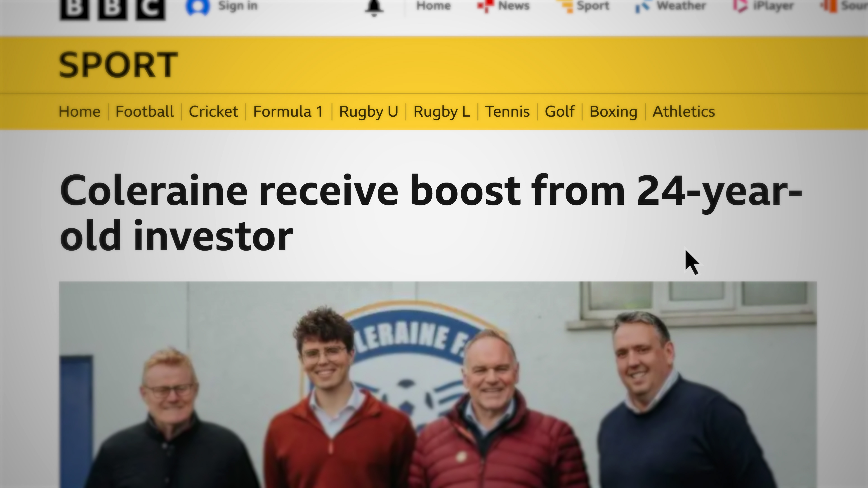Click the red News icon
The height and width of the screenshot is (488, 868).
pyautogui.click(x=486, y=6)
